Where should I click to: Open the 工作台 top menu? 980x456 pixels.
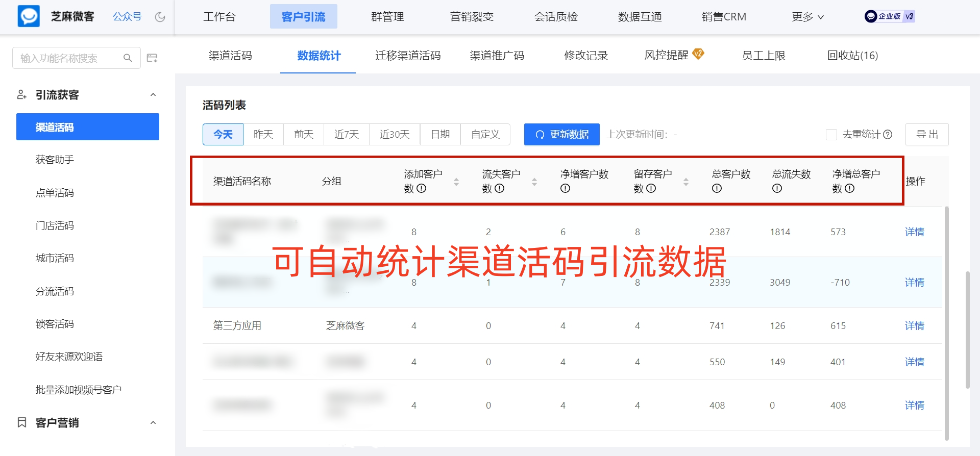click(219, 17)
